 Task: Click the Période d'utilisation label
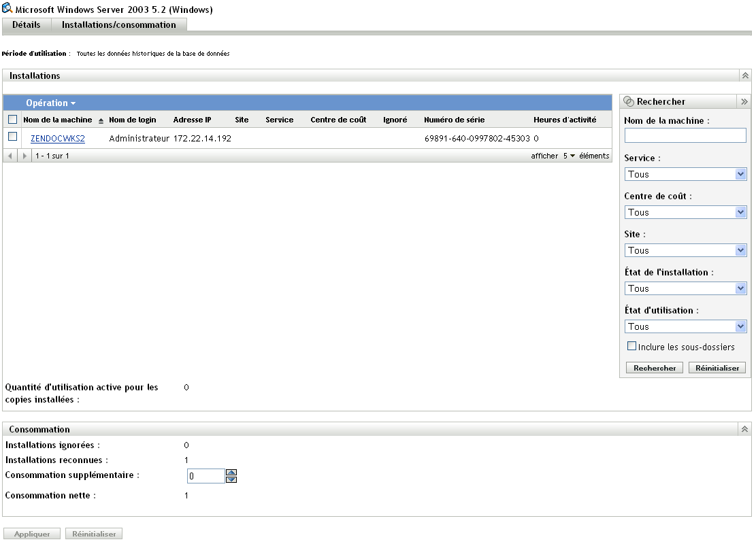click(x=36, y=54)
